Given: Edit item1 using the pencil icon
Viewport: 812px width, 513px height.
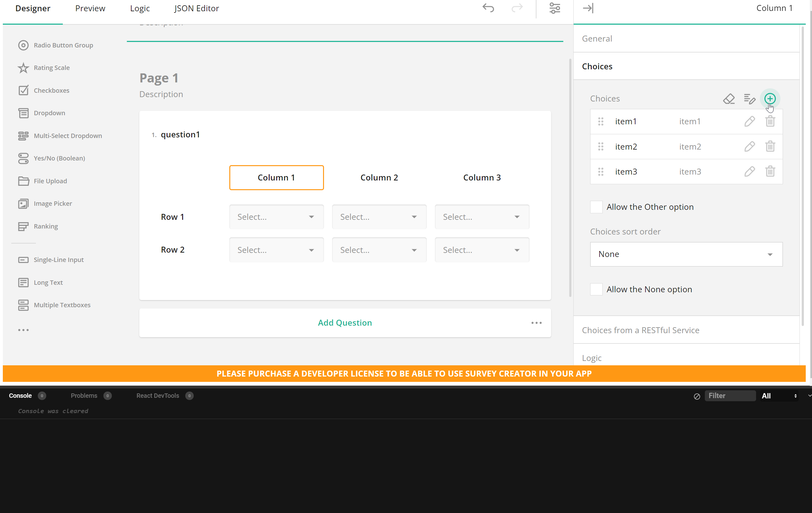Looking at the screenshot, I should [749, 121].
